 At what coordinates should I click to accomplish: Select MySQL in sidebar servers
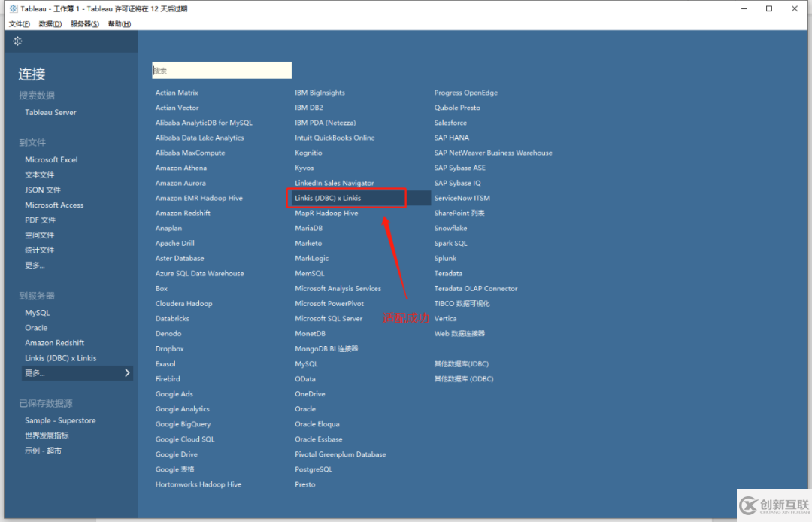click(38, 313)
